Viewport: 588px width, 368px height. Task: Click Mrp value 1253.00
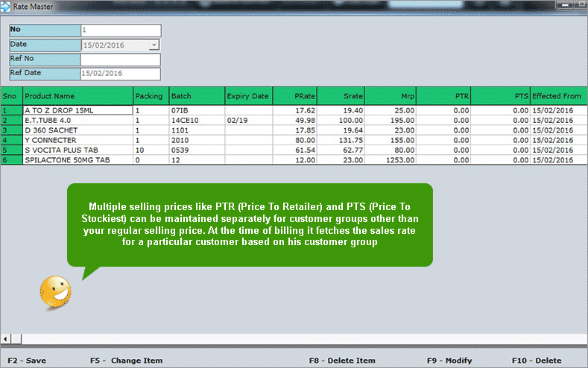pyautogui.click(x=391, y=160)
